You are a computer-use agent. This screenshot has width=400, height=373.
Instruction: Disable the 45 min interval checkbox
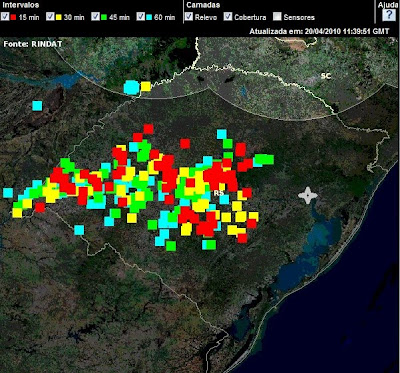click(x=96, y=16)
